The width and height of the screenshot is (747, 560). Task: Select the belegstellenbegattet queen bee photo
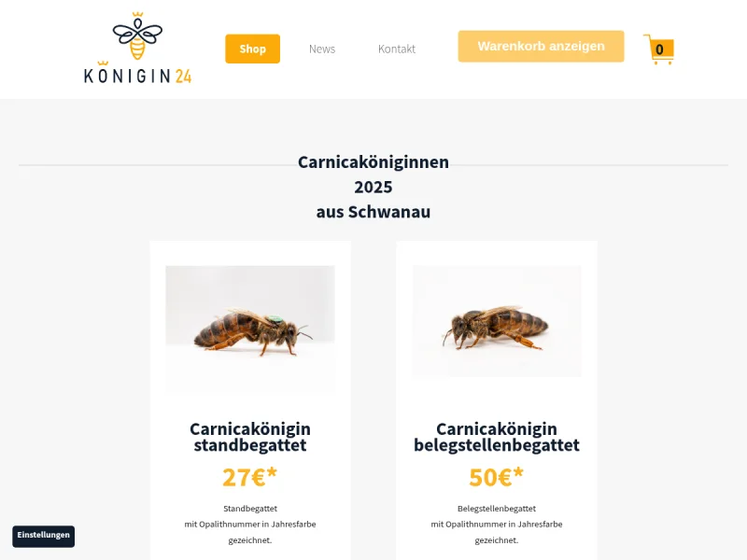tap(497, 321)
